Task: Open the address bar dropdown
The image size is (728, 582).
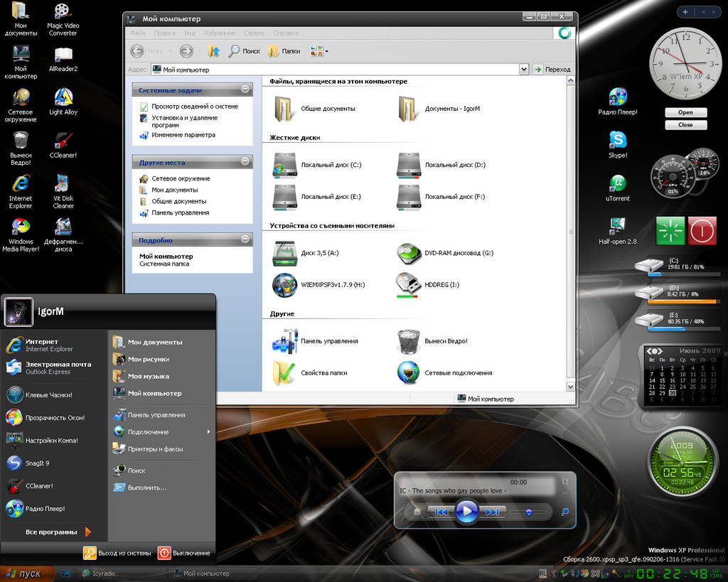Action: pos(524,70)
